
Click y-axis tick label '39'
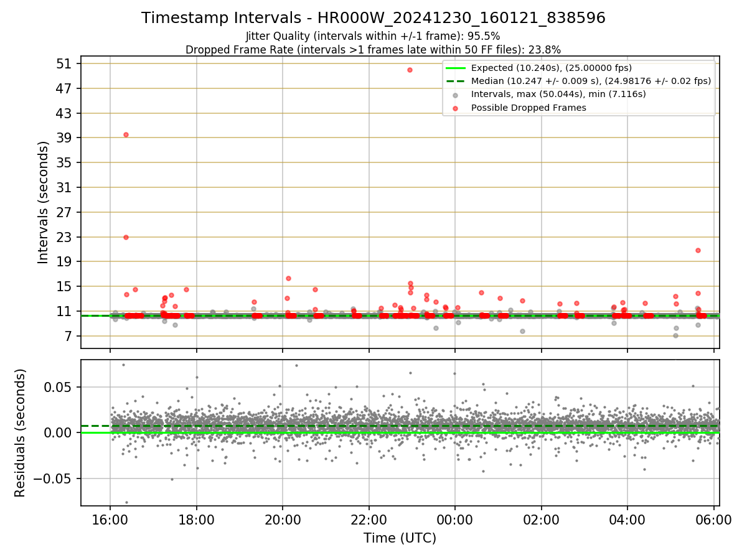pyautogui.click(x=64, y=138)
